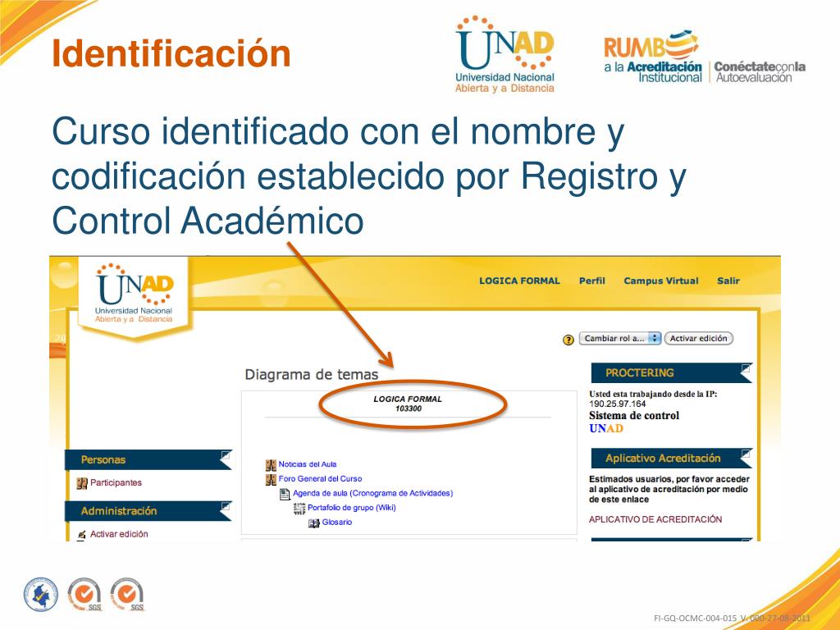
Task: Click the course code 103300
Action: coord(409,409)
